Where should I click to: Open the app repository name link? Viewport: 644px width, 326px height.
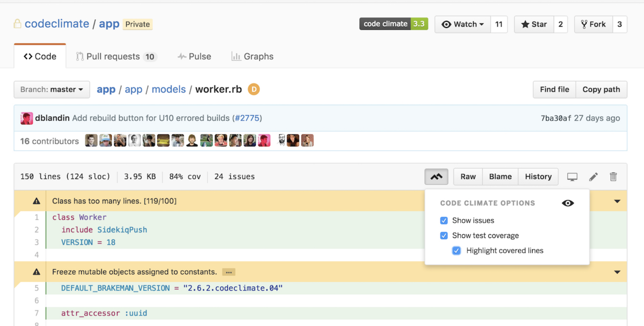(109, 24)
